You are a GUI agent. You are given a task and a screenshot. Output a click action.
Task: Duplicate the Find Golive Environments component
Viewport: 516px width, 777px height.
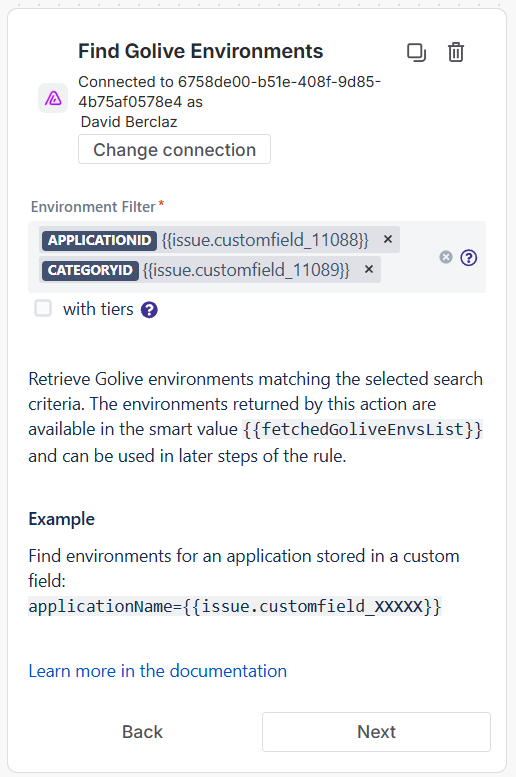pos(416,53)
